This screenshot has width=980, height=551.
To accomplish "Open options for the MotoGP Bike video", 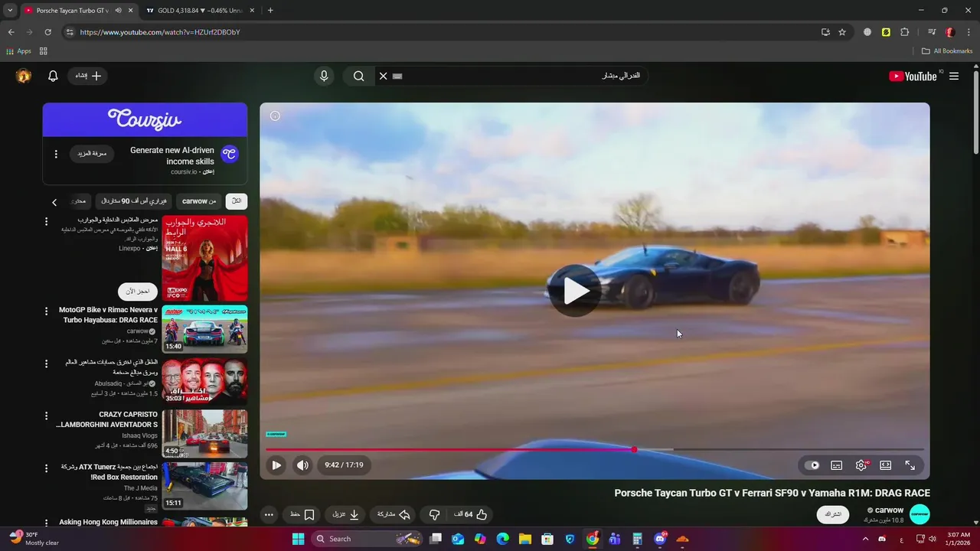I will pyautogui.click(x=46, y=311).
